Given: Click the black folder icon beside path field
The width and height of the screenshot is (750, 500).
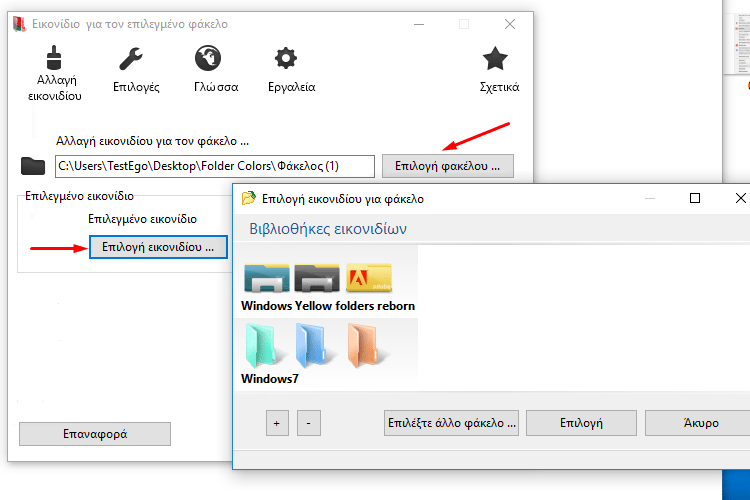Looking at the screenshot, I should click(x=33, y=166).
